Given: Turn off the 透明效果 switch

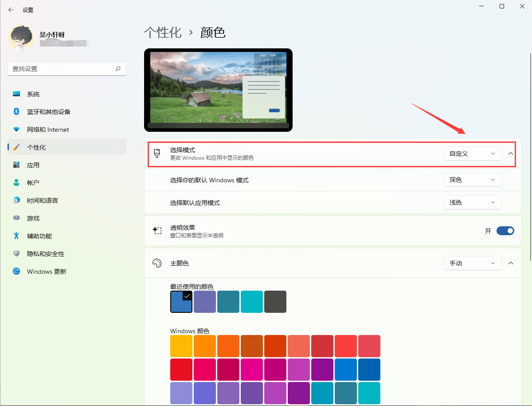Looking at the screenshot, I should click(x=505, y=230).
